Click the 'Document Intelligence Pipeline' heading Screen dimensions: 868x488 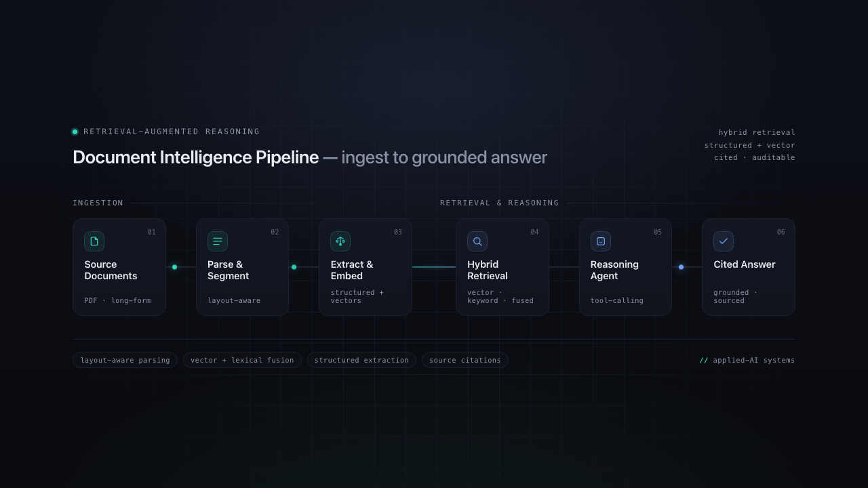tap(195, 157)
